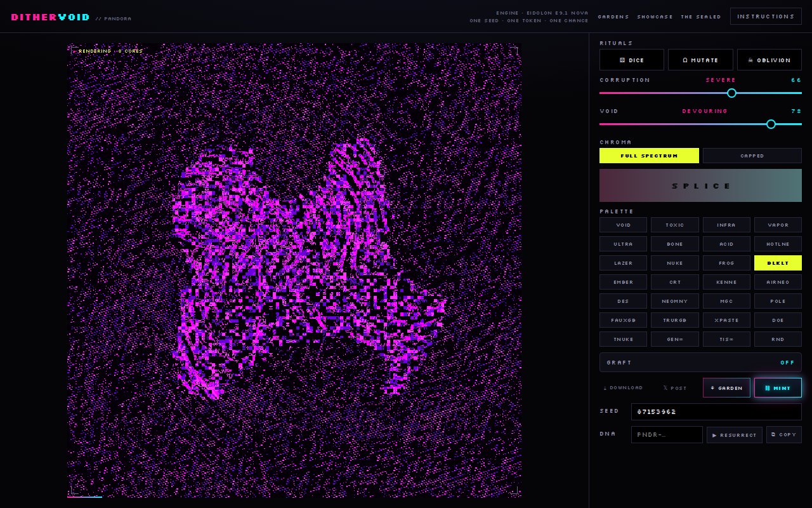Go to the Showcase page
Screen dimensions: 812x508
point(655,17)
